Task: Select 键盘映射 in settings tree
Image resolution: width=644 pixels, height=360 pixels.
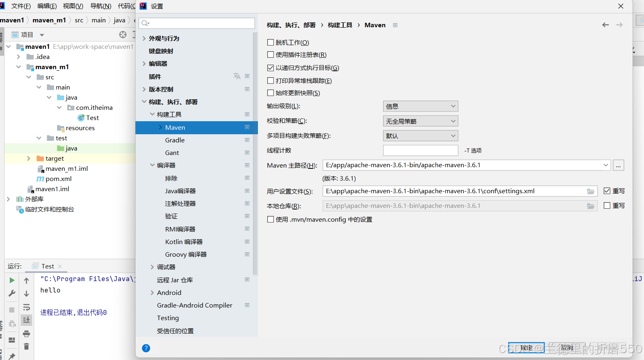Action: pos(161,51)
